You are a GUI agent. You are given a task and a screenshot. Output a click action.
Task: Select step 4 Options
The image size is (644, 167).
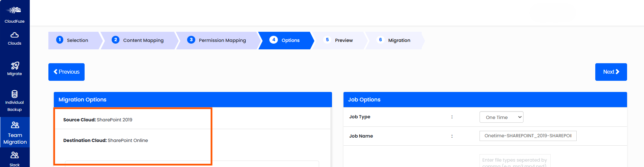click(x=286, y=40)
